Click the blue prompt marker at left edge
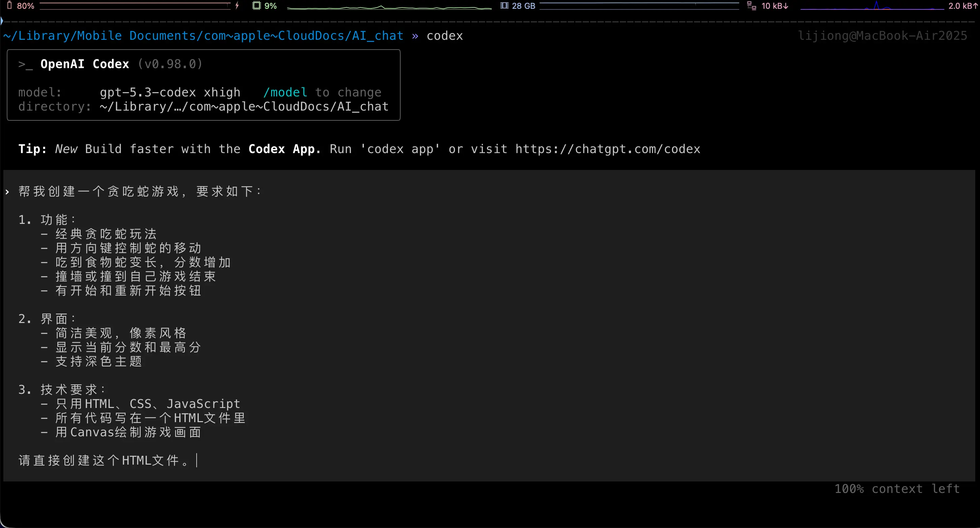The height and width of the screenshot is (528, 980). (x=2, y=21)
